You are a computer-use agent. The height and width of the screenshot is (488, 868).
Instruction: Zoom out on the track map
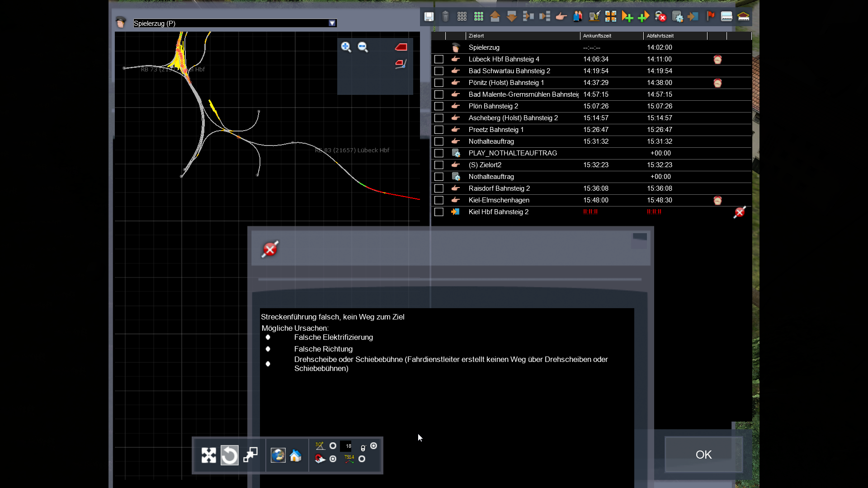pyautogui.click(x=363, y=47)
